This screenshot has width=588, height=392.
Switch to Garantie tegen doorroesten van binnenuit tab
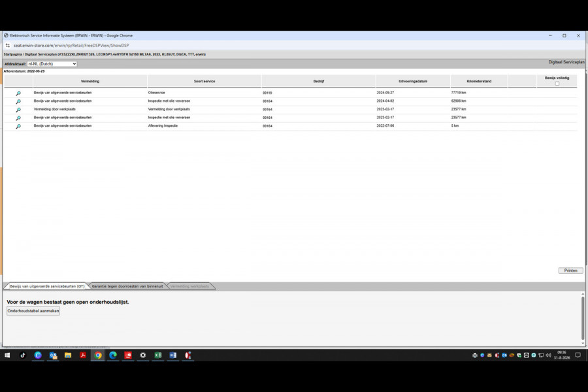(x=127, y=286)
